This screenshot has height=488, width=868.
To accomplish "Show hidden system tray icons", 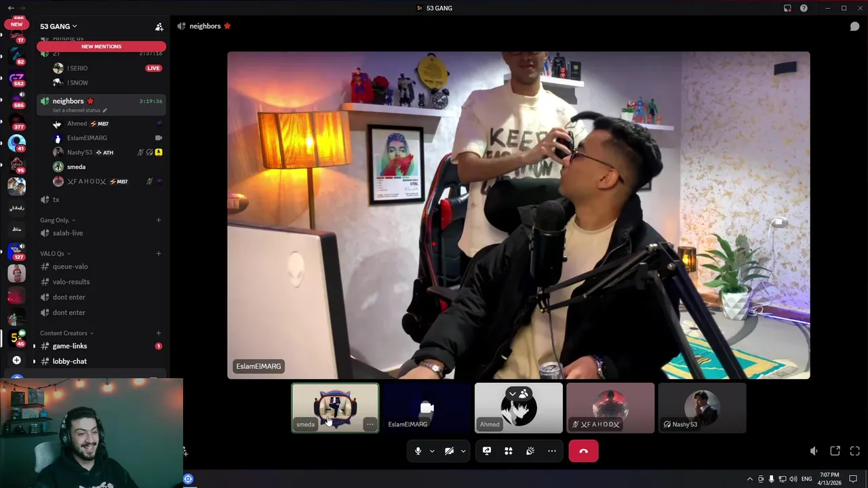I will pos(749,479).
